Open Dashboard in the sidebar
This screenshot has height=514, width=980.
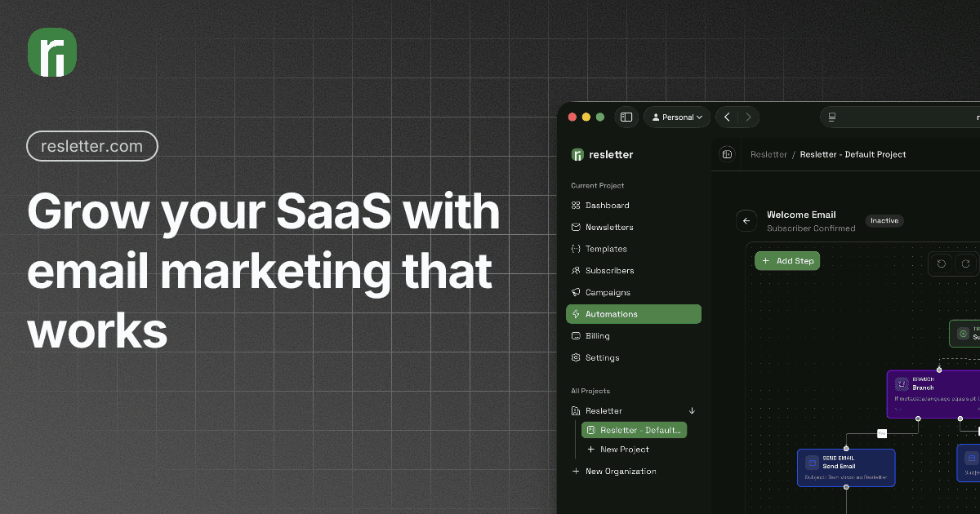pos(607,206)
